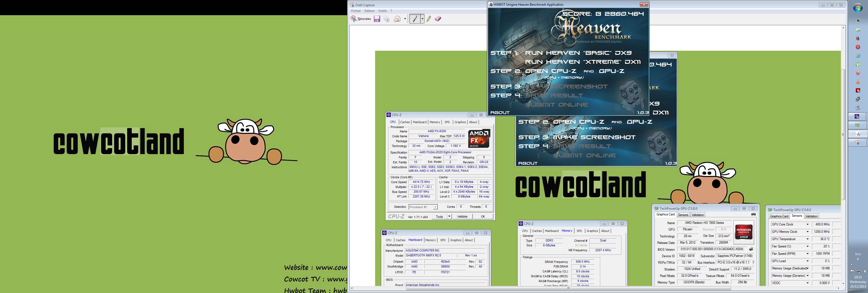Send the snip by email icon
The height and width of the screenshot is (293, 868).
tap(397, 19)
